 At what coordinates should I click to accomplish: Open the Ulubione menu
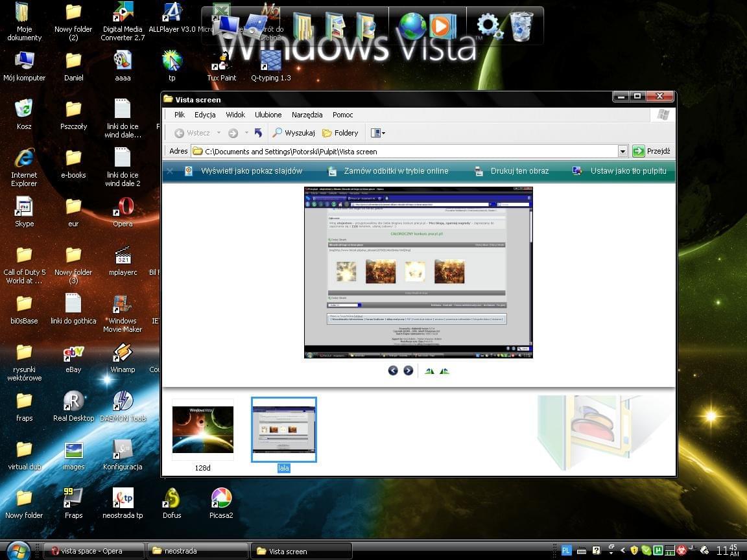[x=268, y=115]
